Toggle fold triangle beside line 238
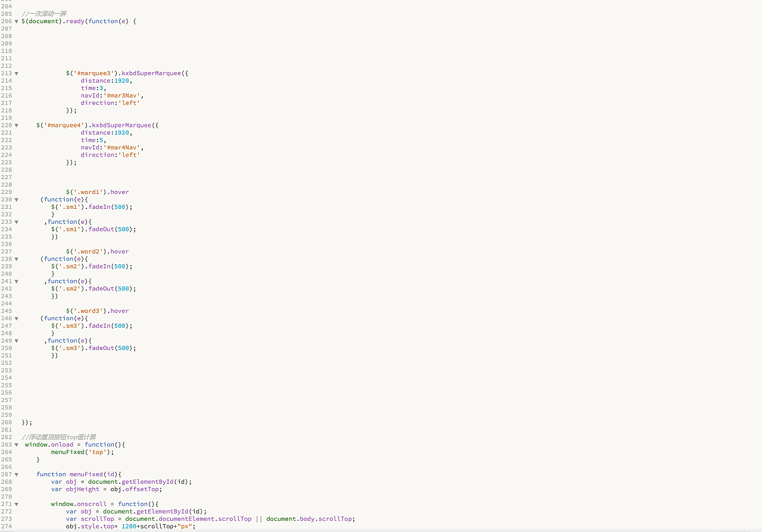 [x=16, y=259]
